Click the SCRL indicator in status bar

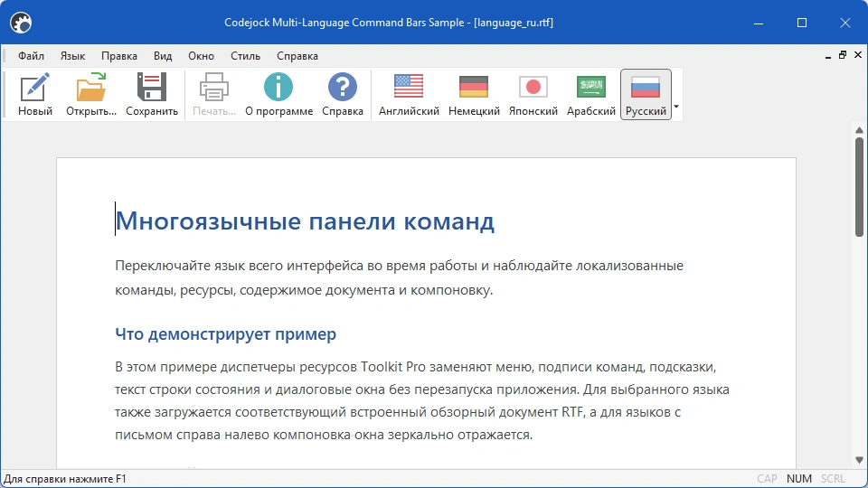833,479
